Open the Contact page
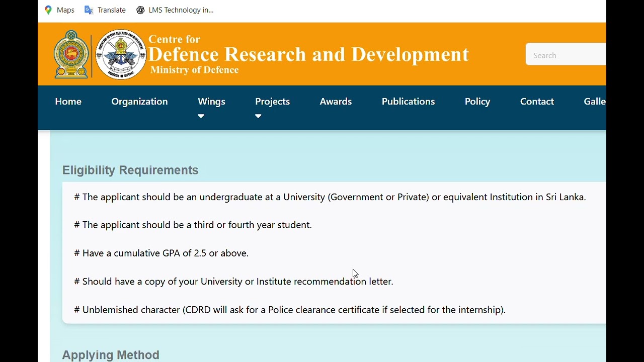The width and height of the screenshot is (644, 362). (537, 102)
